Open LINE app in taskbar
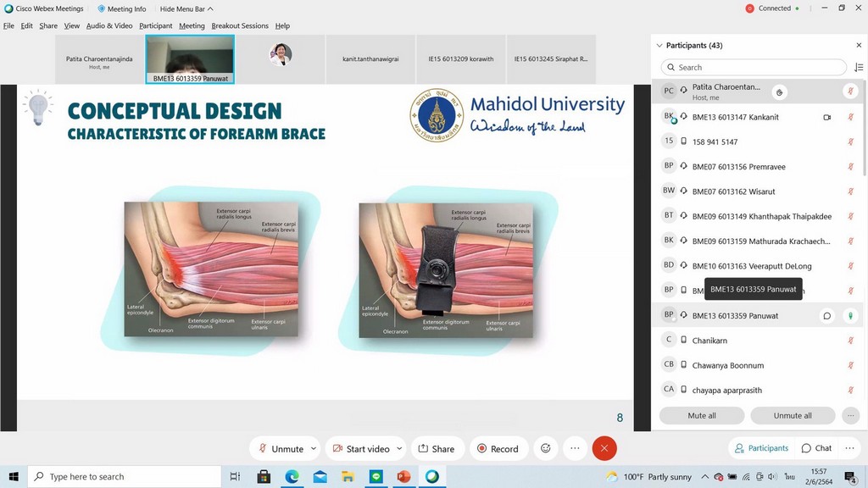The image size is (868, 488). [376, 477]
